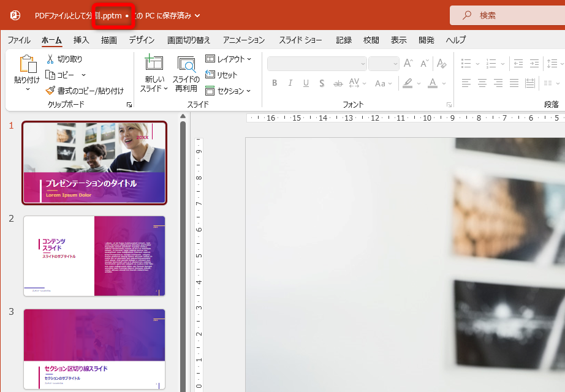565x392 pixels.
Task: Click the Change Case Aa icon
Action: 380,83
